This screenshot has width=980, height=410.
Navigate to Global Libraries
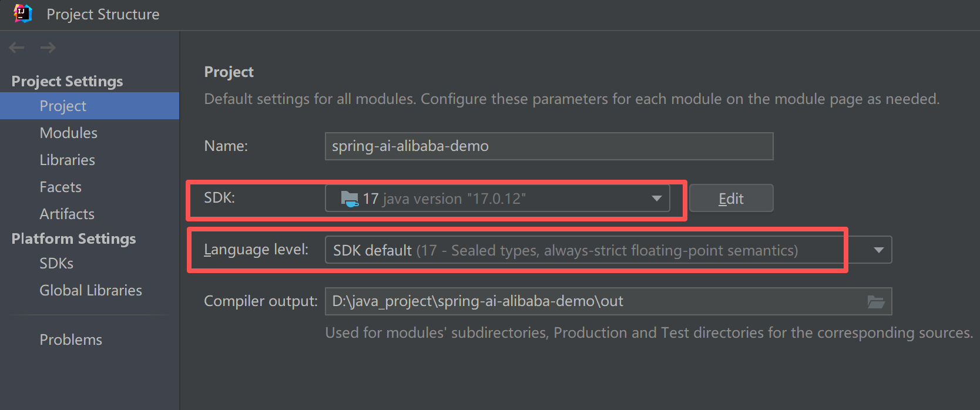(x=90, y=290)
